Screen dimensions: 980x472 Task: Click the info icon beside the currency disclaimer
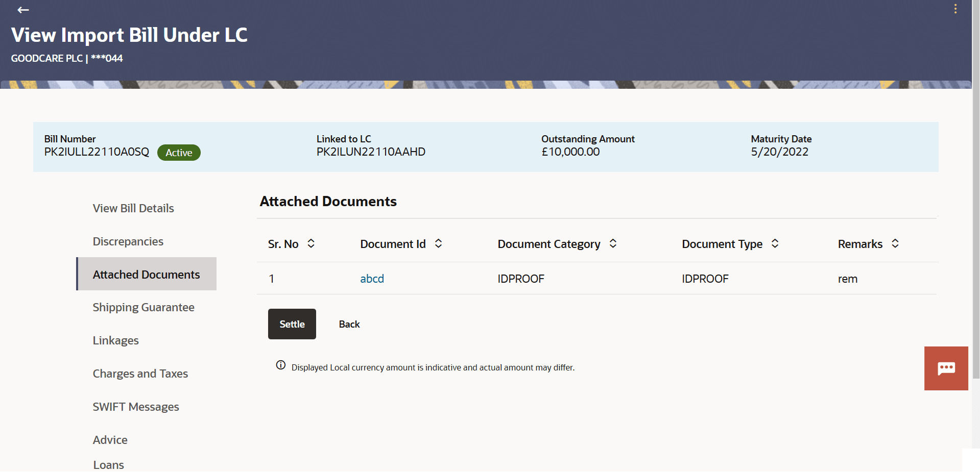pyautogui.click(x=280, y=364)
